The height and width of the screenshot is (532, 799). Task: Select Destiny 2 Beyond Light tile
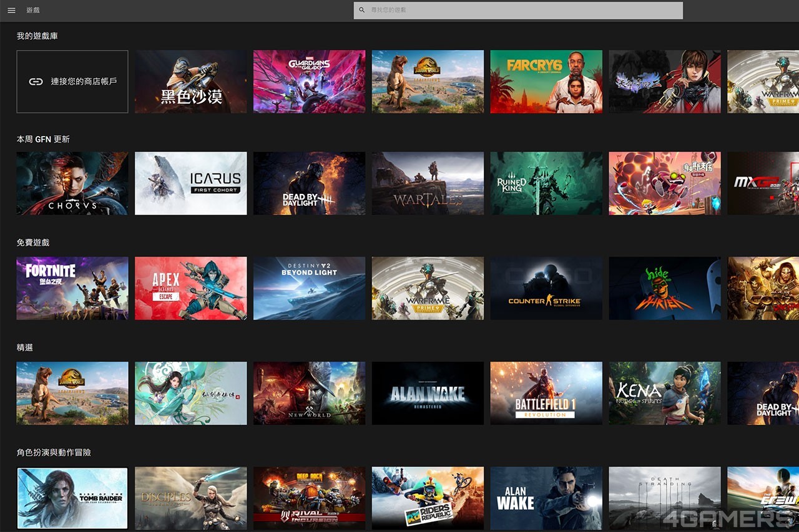(309, 288)
